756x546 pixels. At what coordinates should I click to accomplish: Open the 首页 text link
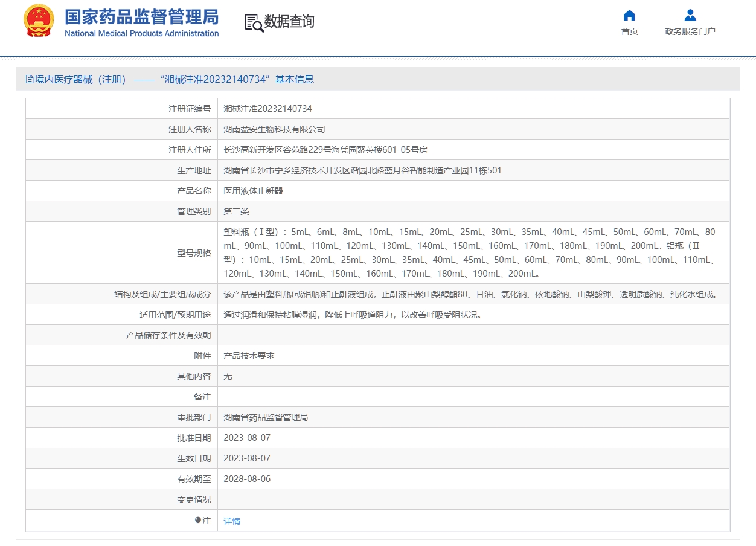629,31
